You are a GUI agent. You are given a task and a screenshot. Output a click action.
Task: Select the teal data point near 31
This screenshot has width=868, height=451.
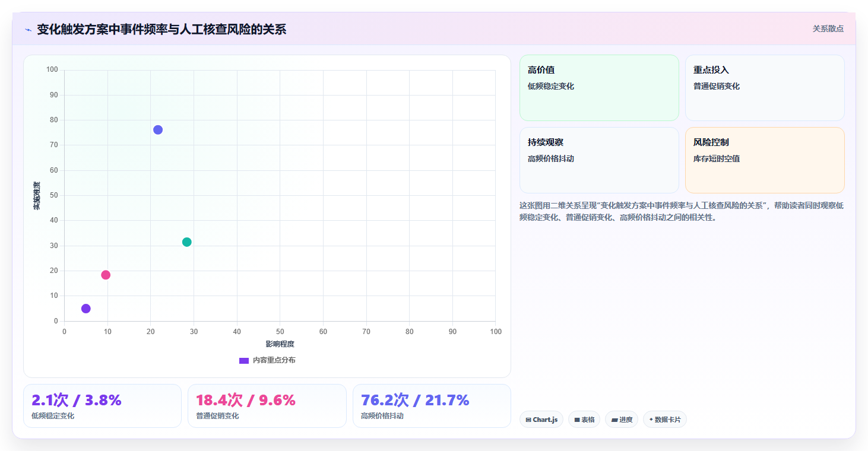pos(187,242)
